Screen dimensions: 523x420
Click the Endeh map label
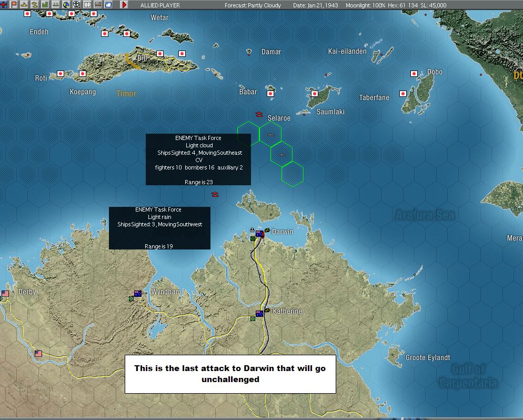tap(39, 32)
